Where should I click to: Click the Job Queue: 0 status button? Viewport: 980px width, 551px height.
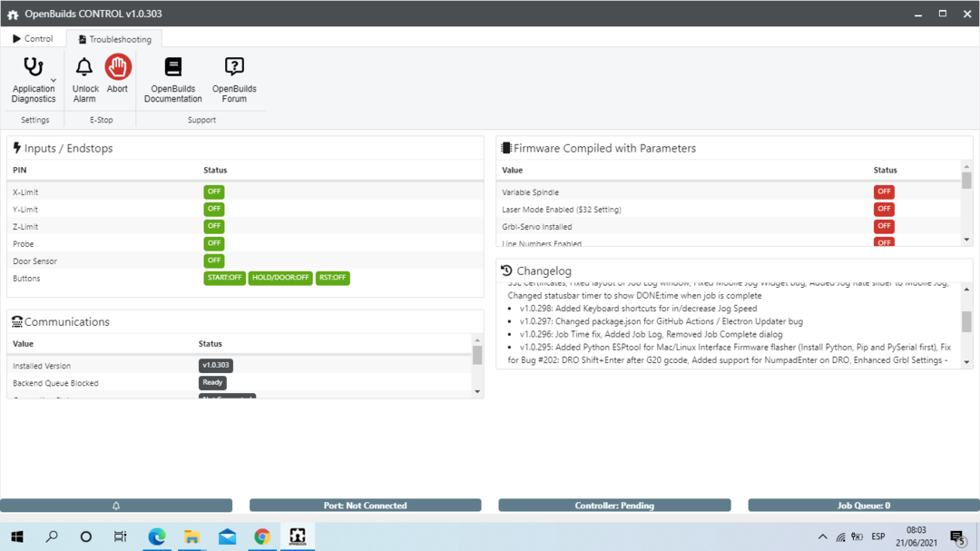[x=863, y=506]
